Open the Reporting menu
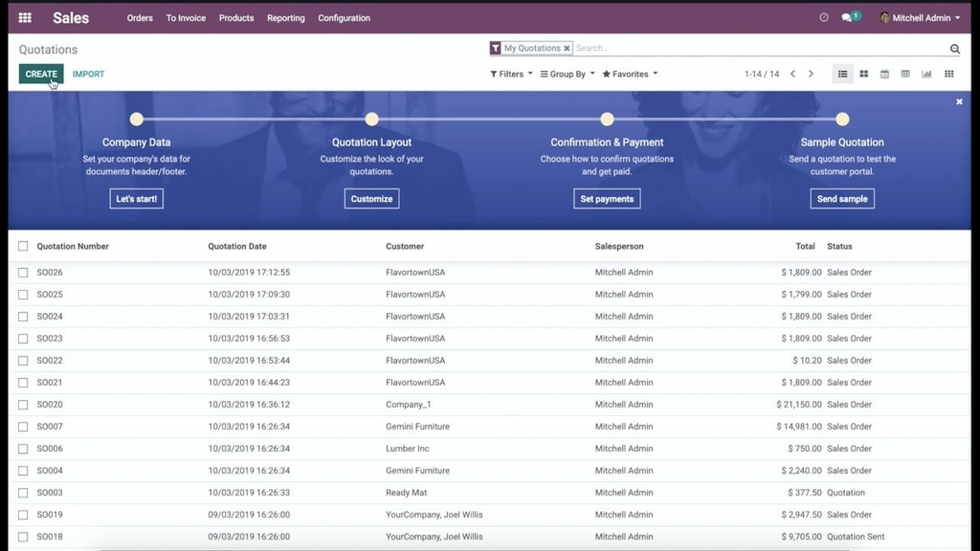 coord(285,18)
